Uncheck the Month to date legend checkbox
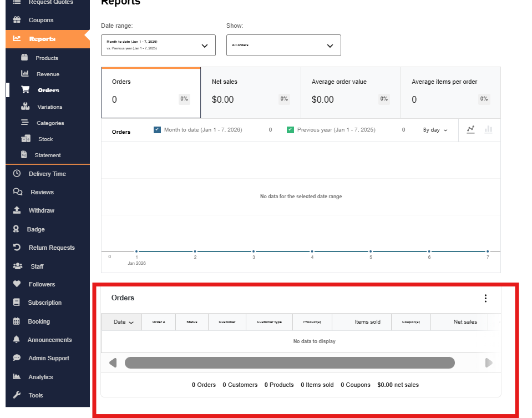Image resolution: width=532 pixels, height=418 pixels. click(157, 130)
